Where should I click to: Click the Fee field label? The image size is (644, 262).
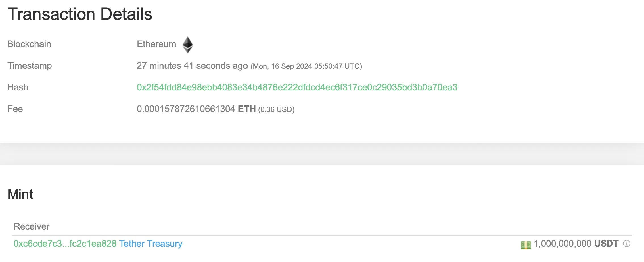click(x=15, y=109)
